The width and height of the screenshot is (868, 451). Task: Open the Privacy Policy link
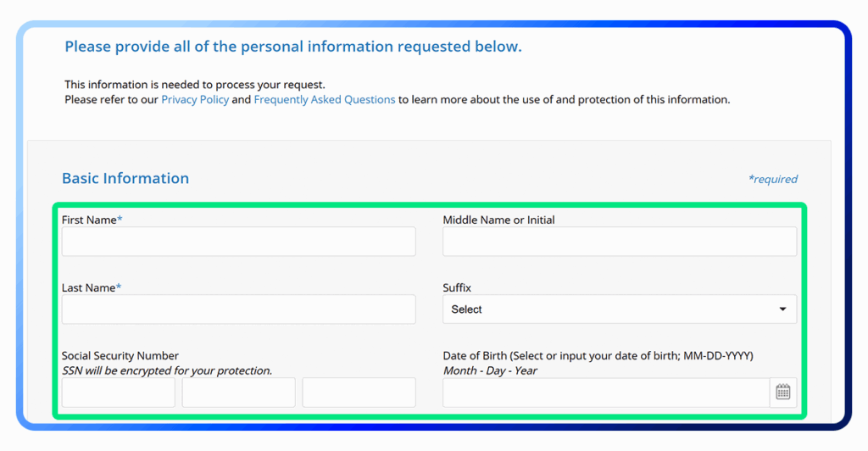195,99
